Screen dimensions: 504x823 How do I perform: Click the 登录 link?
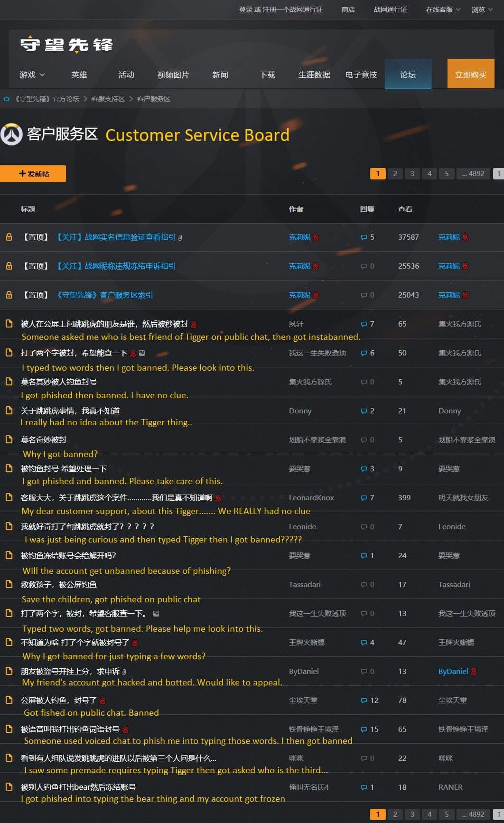coord(245,9)
